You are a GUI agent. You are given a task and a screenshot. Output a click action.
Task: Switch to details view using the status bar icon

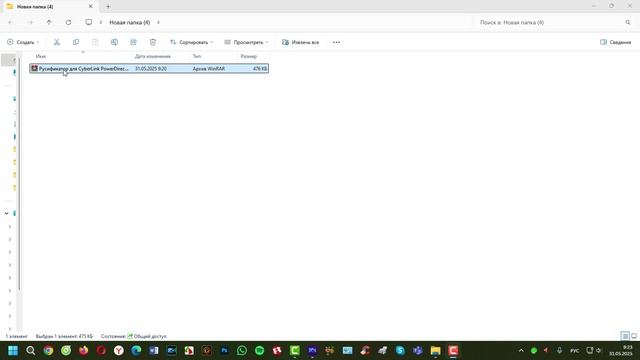tap(625, 336)
